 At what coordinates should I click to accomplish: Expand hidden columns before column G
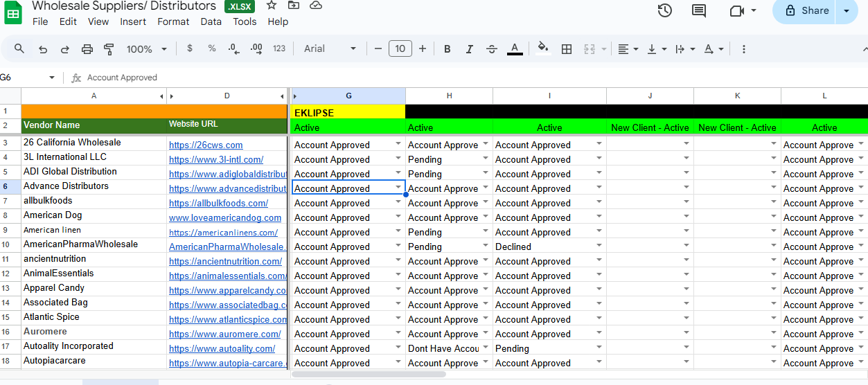coord(295,96)
